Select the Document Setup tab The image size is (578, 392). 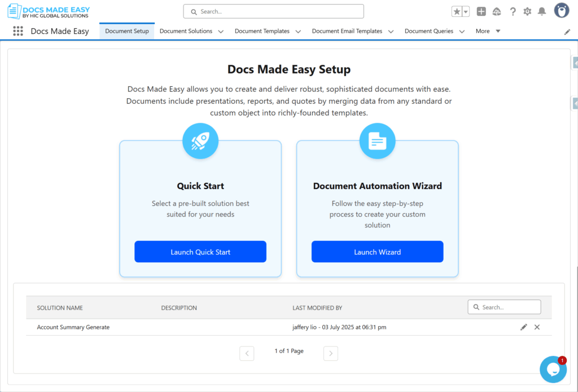click(x=127, y=32)
